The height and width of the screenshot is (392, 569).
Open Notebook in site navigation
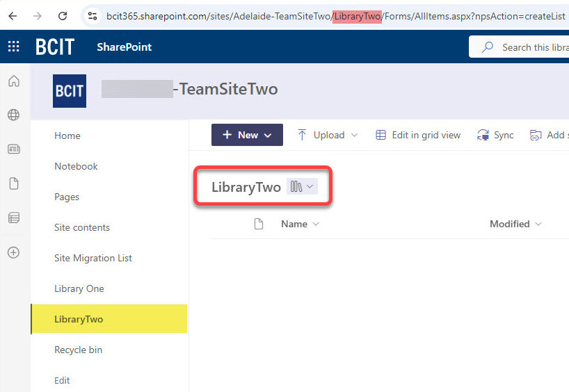pyautogui.click(x=77, y=166)
